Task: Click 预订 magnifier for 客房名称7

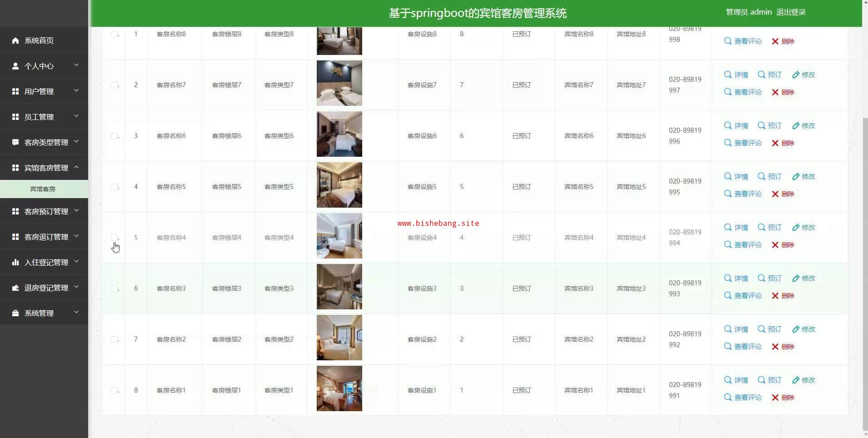Action: [x=762, y=75]
